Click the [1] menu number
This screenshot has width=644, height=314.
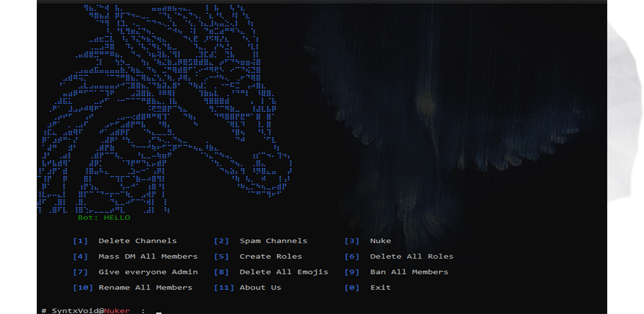[81, 241]
